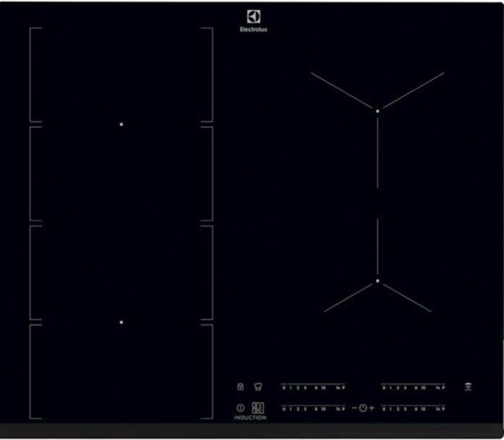Select P boost on lower-right slider
The width and height of the screenshot is (504, 440).
tap(442, 409)
